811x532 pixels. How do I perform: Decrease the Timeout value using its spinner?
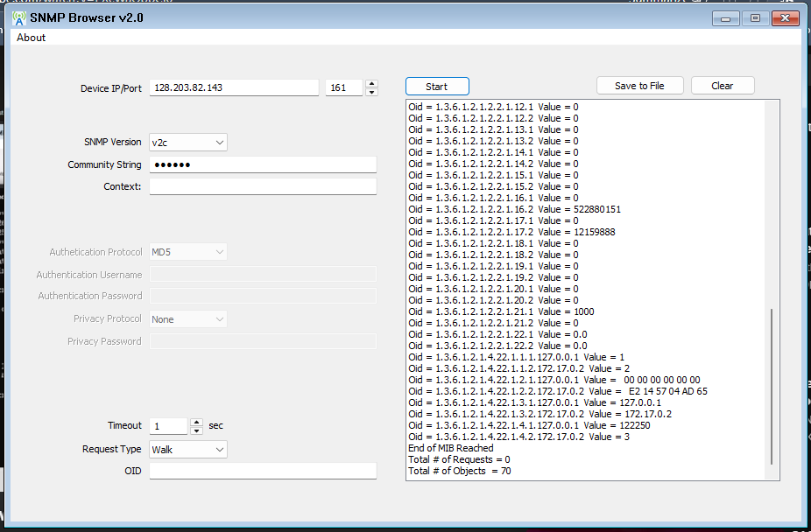197,430
